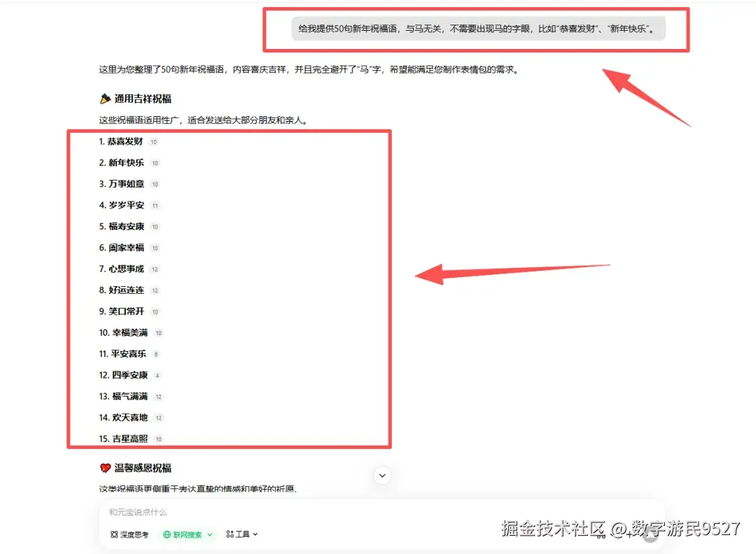Click the globe icon on 联网搜索
756x554 pixels.
pos(167,534)
